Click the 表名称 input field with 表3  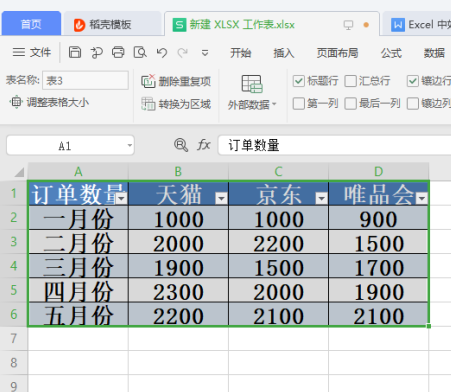click(85, 80)
